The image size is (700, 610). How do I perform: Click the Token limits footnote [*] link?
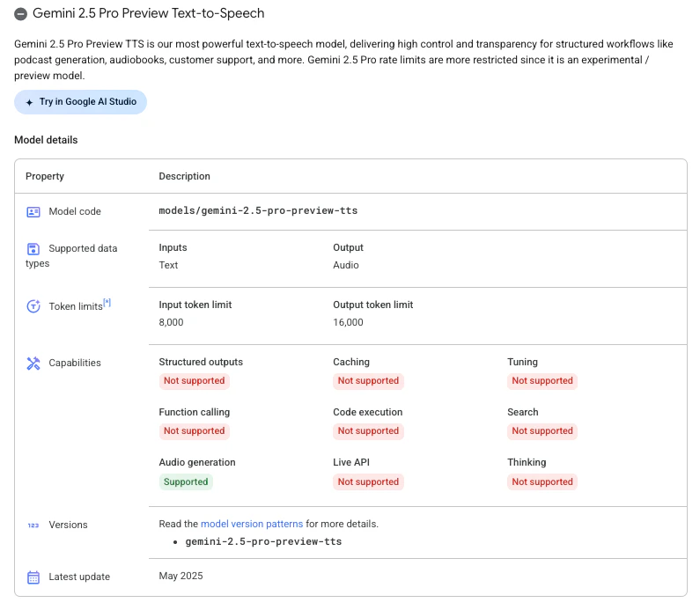click(107, 303)
